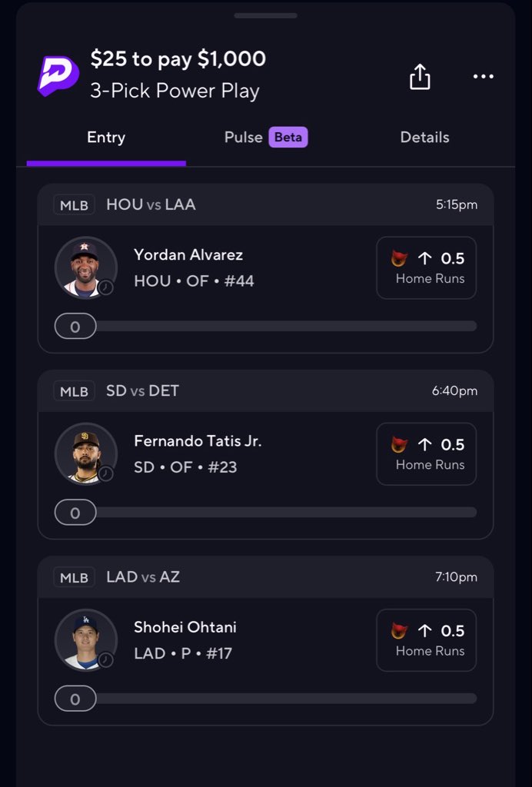The width and height of the screenshot is (532, 787).
Task: Tap the drag handle at sheet top
Action: tap(265, 15)
